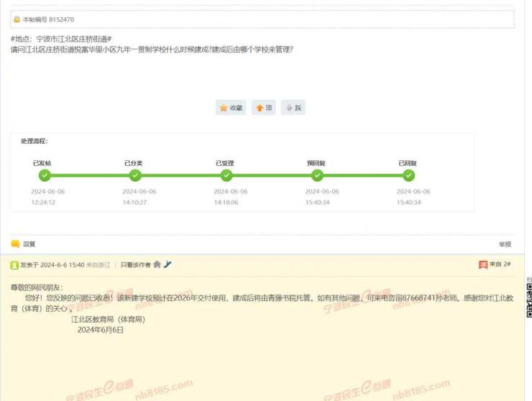This screenshot has height=401, width=532.
Task: Click the red bookmark icon near 来自 2#
Action: [483, 264]
